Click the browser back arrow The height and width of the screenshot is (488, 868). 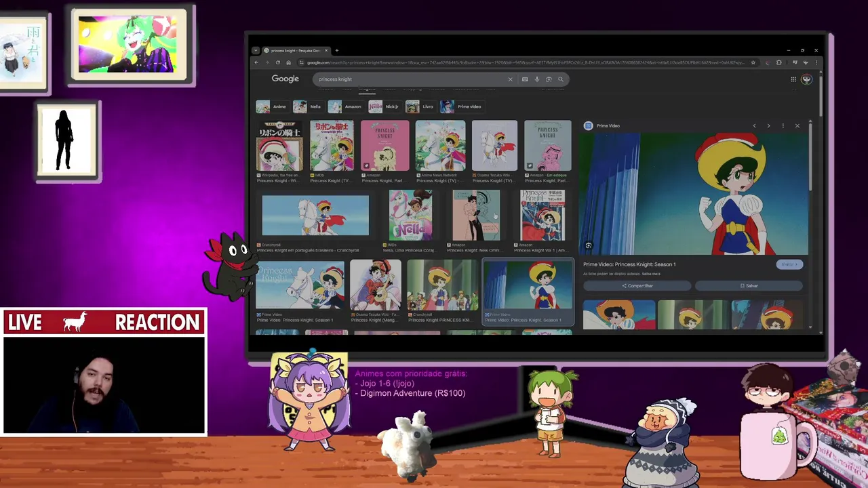click(x=256, y=62)
